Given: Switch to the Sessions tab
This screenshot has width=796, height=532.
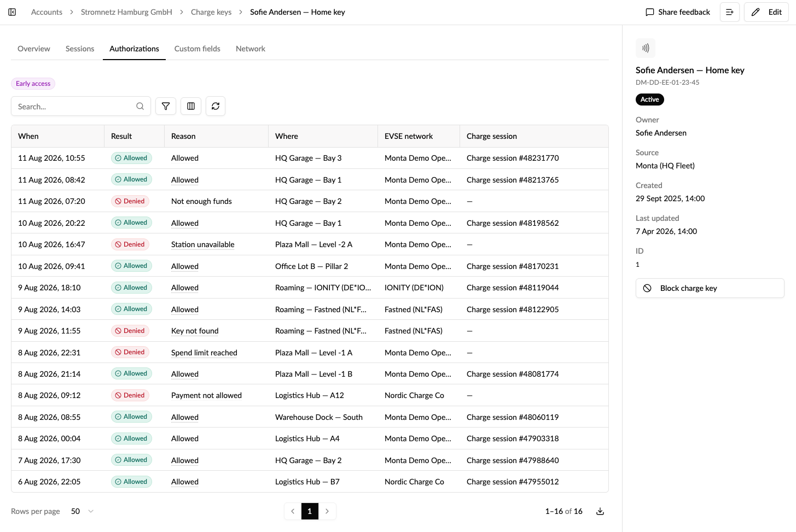Looking at the screenshot, I should [x=80, y=49].
